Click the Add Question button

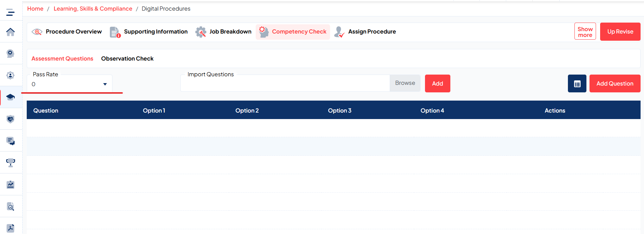[x=615, y=83]
